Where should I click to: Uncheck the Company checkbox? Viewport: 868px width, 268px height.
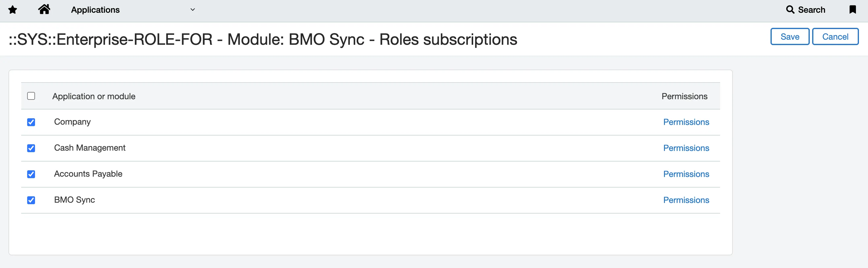pyautogui.click(x=31, y=122)
